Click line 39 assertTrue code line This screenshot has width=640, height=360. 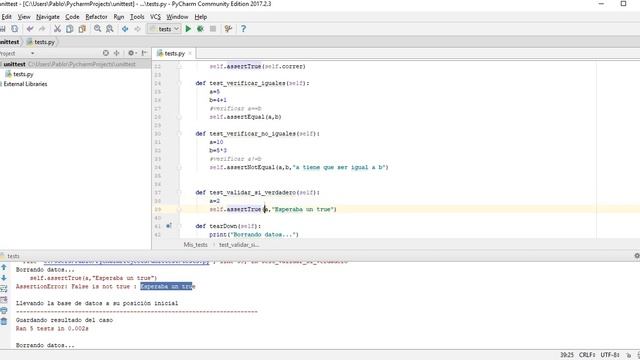(273, 209)
